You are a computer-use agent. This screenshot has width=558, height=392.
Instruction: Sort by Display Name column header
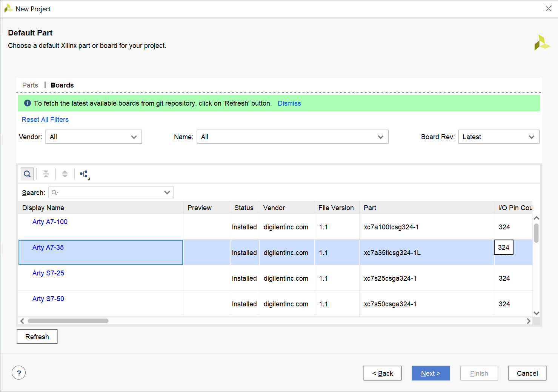pos(101,208)
